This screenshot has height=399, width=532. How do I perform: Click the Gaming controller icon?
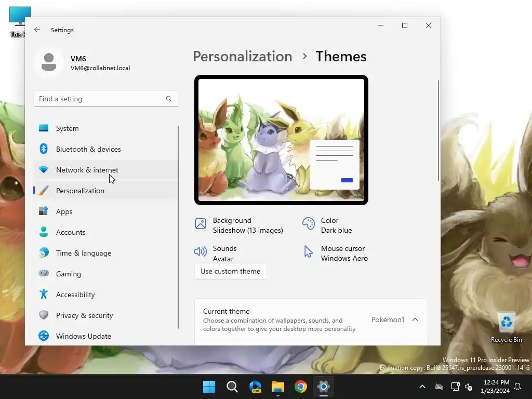44,273
